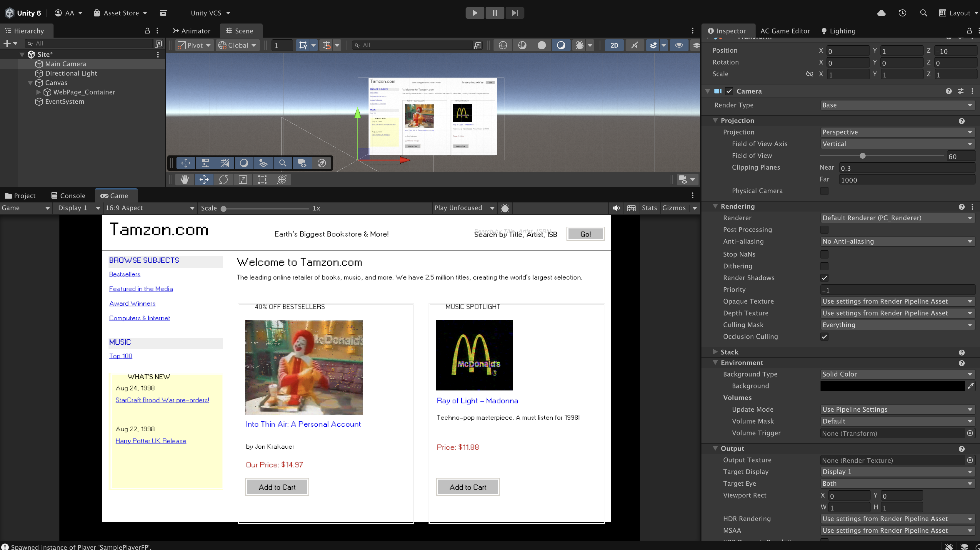The width and height of the screenshot is (980, 550).
Task: Open the AC Game Editor tab
Action: (x=785, y=31)
